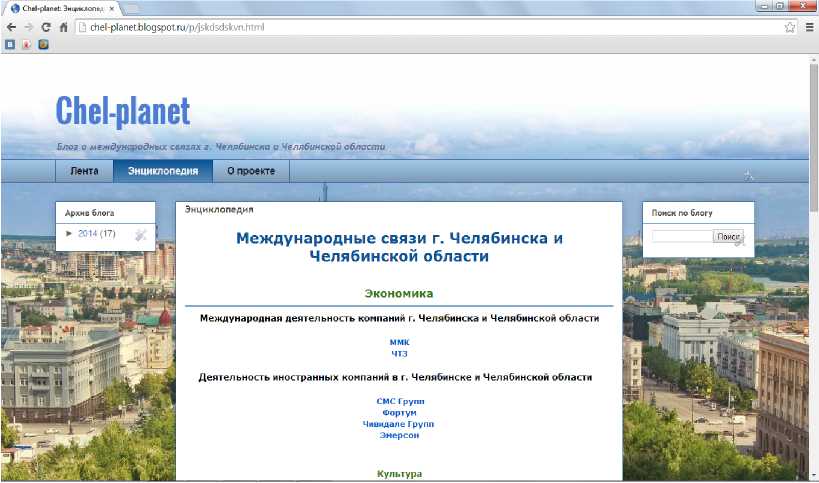Click the Международные связи г. Челябинска heading
Viewport: 819px width, 483px height.
point(399,247)
